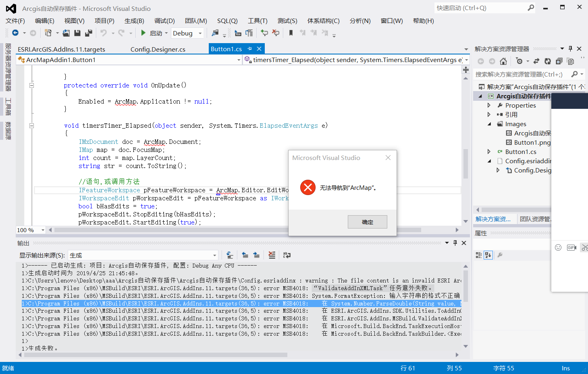Select Button1.cs in Solution Explorer tree
Image resolution: width=588 pixels, height=374 pixels.
click(x=521, y=152)
